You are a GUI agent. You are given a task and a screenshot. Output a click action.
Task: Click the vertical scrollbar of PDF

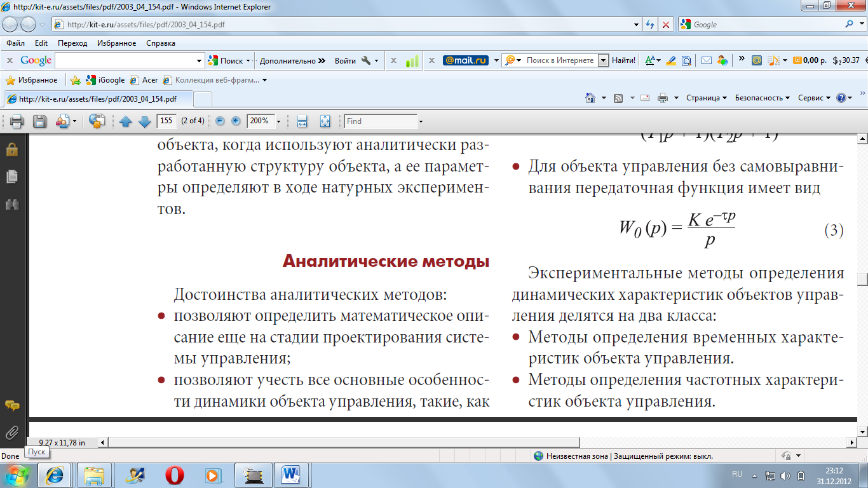tap(862, 280)
